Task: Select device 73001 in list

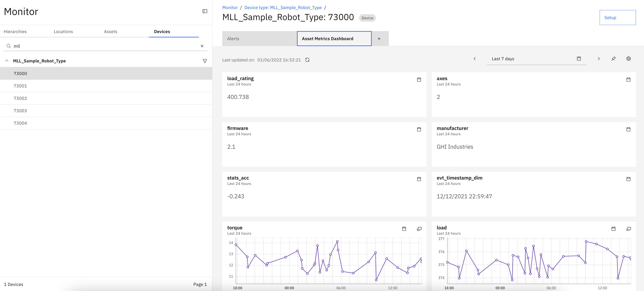Action: [x=106, y=86]
